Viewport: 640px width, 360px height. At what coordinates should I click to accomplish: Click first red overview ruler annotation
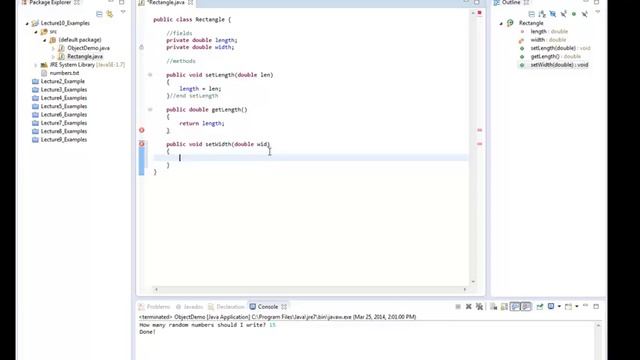(480, 130)
